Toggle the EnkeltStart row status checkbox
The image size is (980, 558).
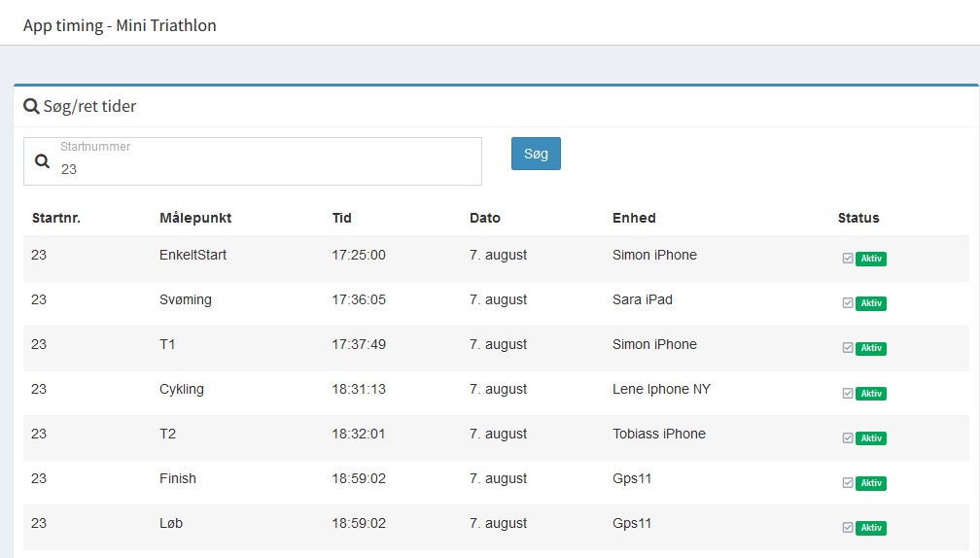(848, 258)
